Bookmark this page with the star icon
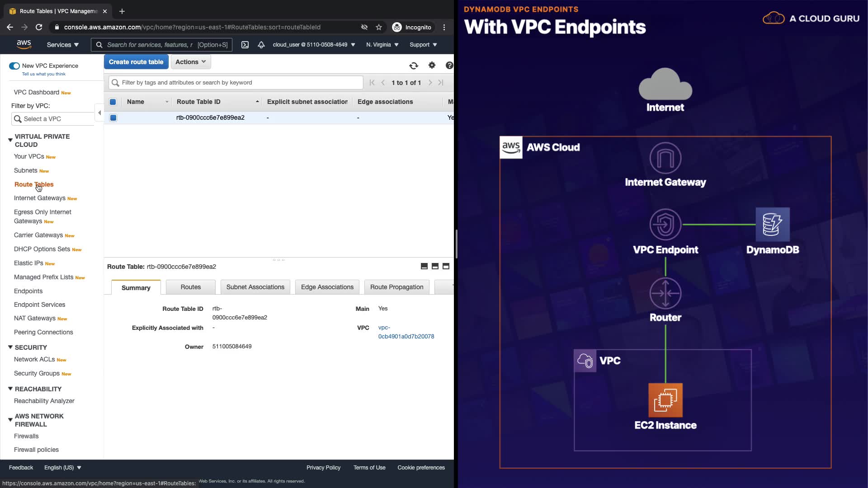Viewport: 868px width, 488px height. (x=379, y=27)
